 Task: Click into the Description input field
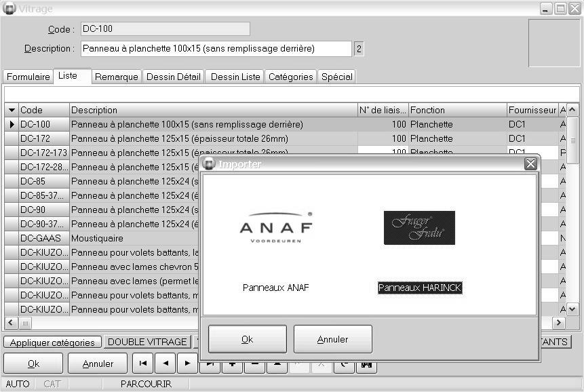[216, 48]
